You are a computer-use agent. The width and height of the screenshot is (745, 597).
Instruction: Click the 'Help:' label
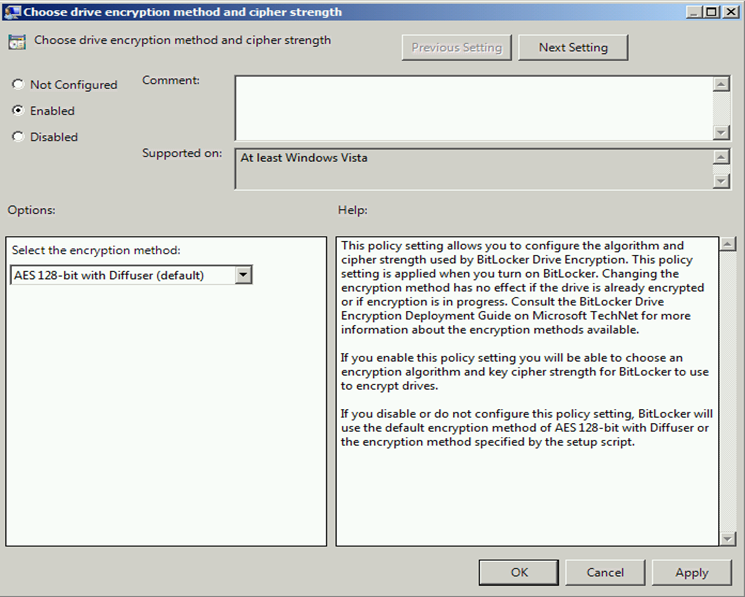point(353,210)
